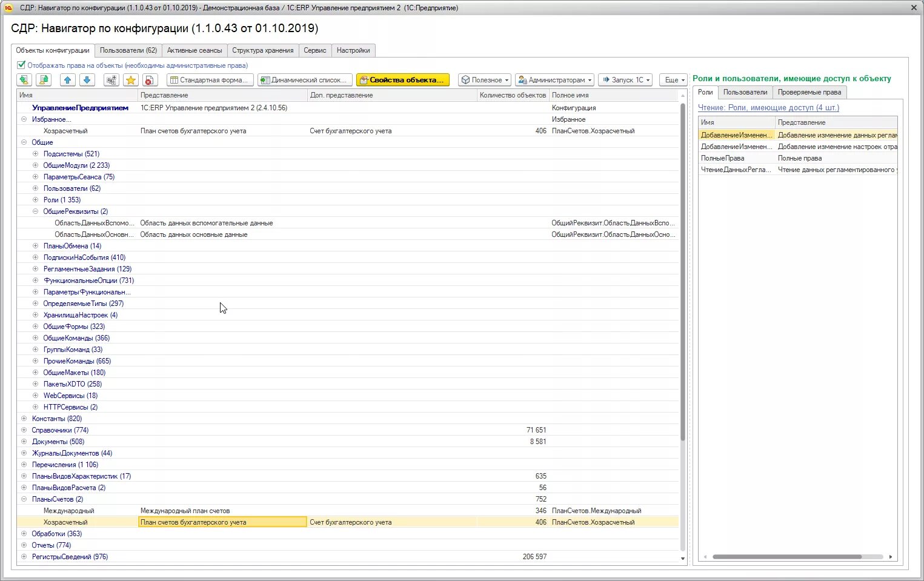This screenshot has width=924, height=581.
Task: Expand the 'WebСервисы (18)' node
Action: tap(36, 396)
